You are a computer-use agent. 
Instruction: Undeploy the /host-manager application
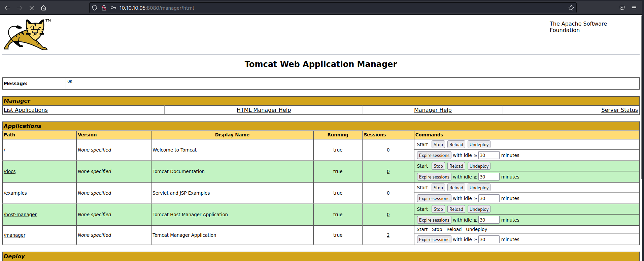click(479, 209)
